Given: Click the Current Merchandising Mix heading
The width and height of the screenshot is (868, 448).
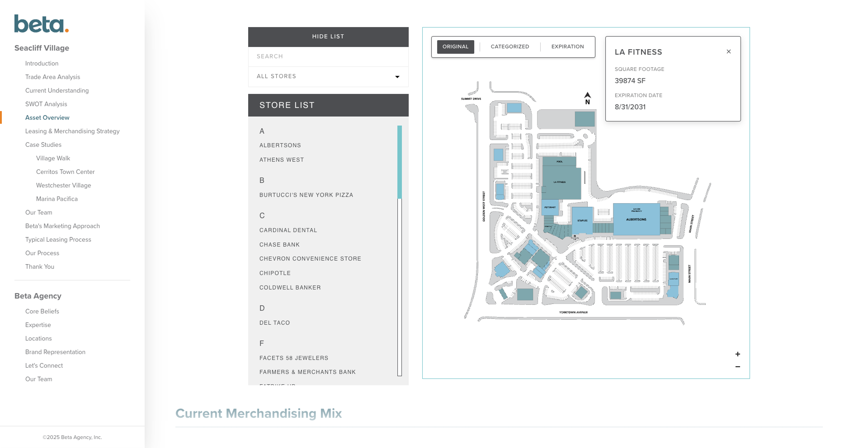Looking at the screenshot, I should [x=259, y=414].
